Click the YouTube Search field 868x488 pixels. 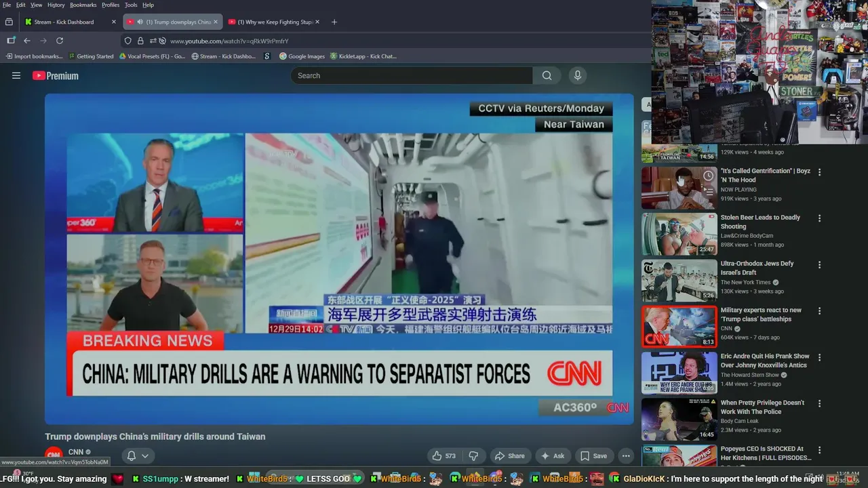pyautogui.click(x=412, y=76)
